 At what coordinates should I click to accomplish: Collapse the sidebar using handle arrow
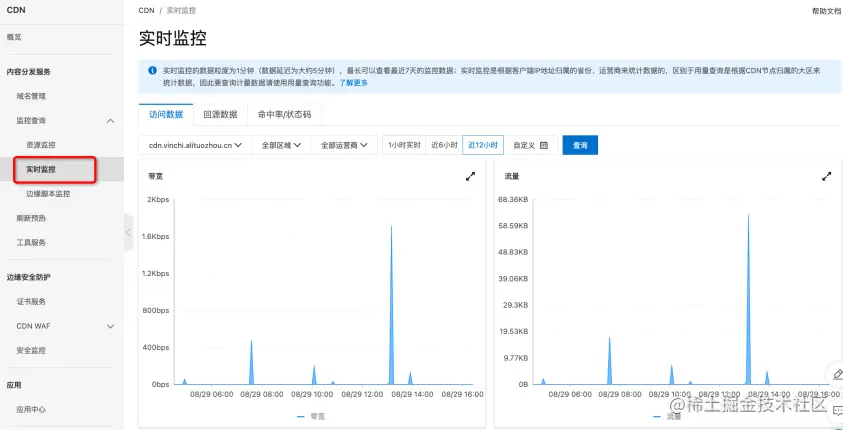128,232
